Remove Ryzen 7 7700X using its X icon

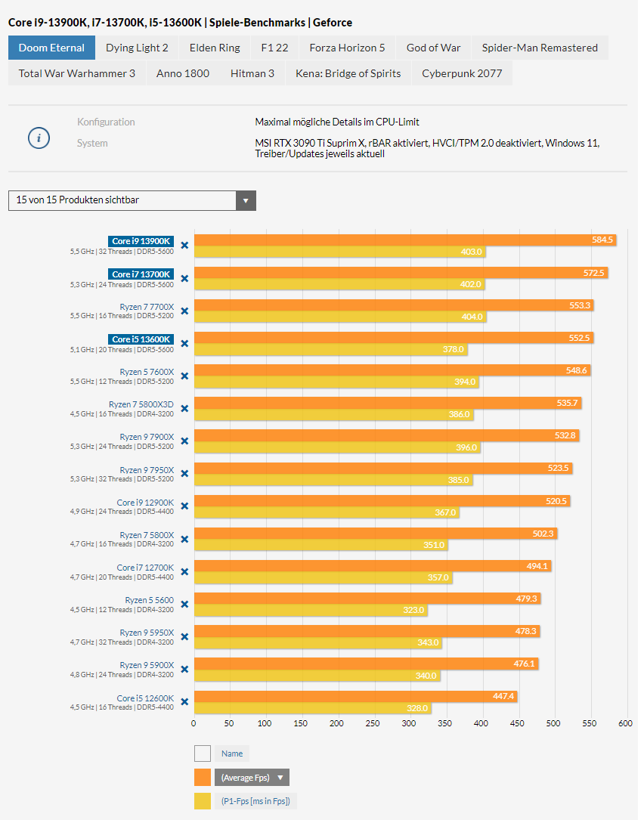click(184, 311)
